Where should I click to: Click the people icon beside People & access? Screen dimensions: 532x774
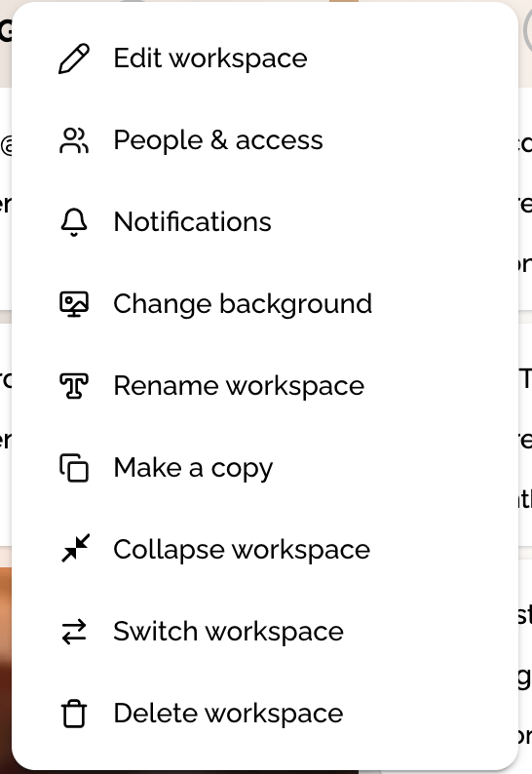pyautogui.click(x=74, y=140)
